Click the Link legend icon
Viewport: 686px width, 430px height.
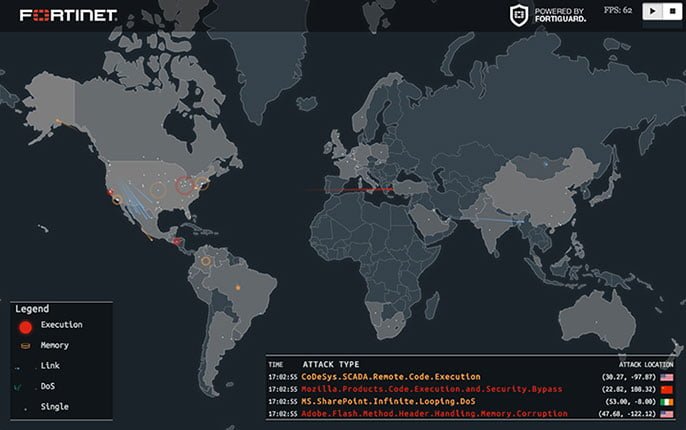[x=24, y=366]
